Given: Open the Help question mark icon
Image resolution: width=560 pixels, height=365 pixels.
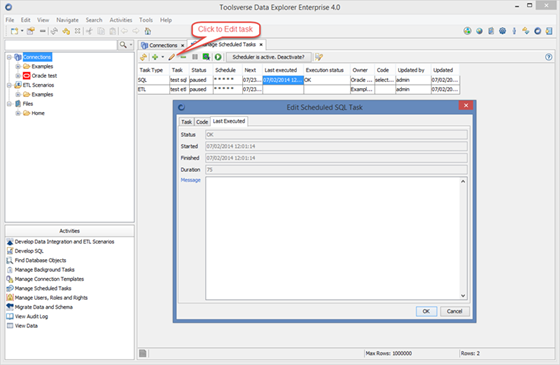Looking at the screenshot, I should click(x=549, y=57).
